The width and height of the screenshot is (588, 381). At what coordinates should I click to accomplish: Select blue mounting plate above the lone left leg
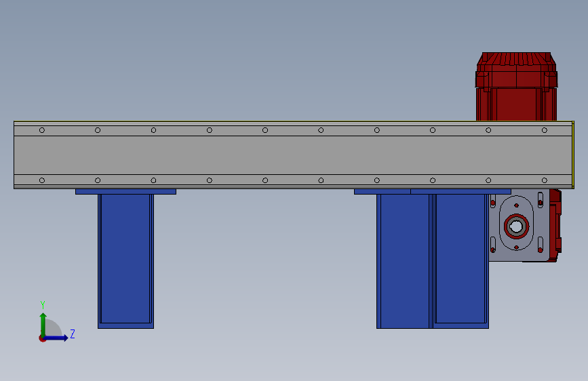point(125,192)
